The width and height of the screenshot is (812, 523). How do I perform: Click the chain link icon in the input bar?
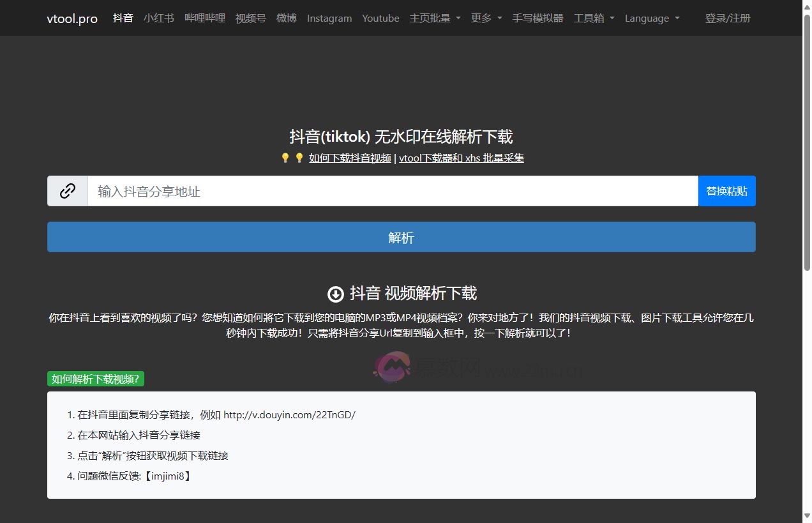[67, 190]
